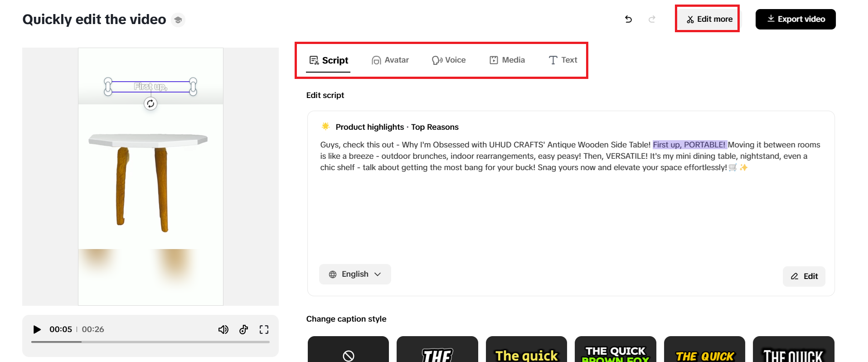
Task: Go to the Media tab
Action: pyautogui.click(x=507, y=60)
